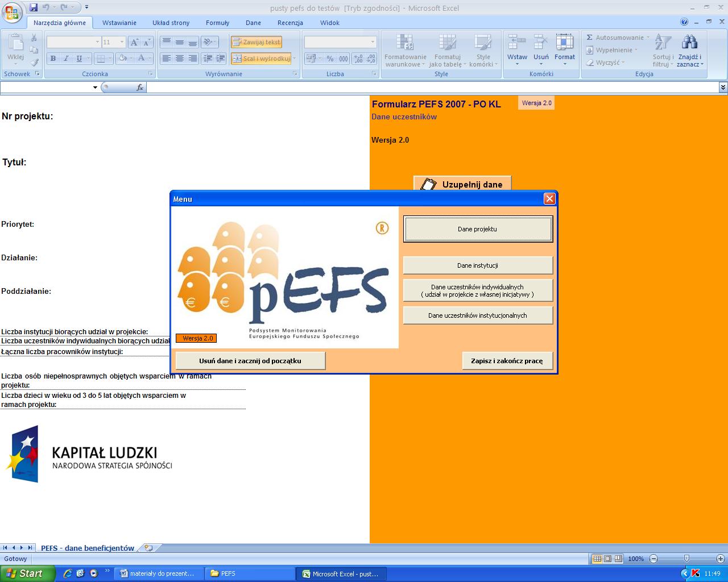This screenshot has width=728, height=582.
Task: Increase font size with larger A icon
Action: click(134, 42)
